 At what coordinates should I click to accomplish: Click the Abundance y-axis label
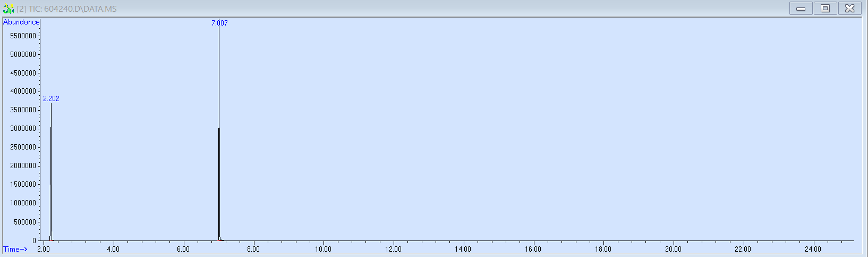(x=21, y=22)
